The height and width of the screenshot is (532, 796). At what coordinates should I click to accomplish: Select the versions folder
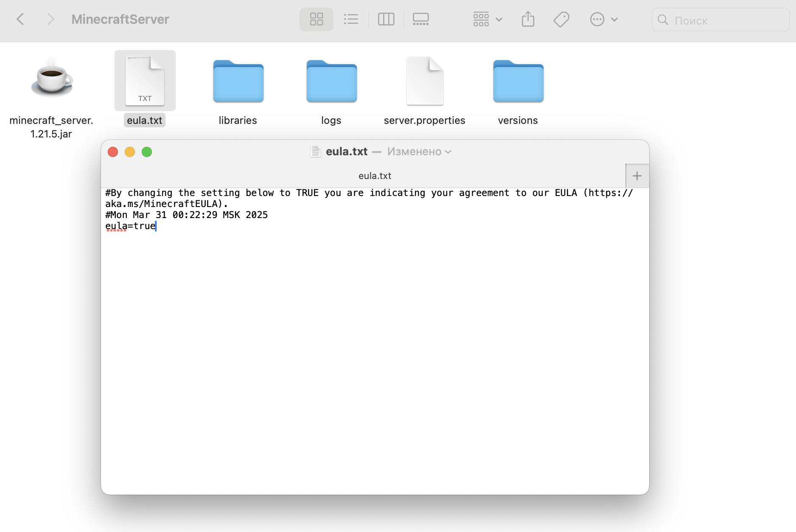[519, 81]
